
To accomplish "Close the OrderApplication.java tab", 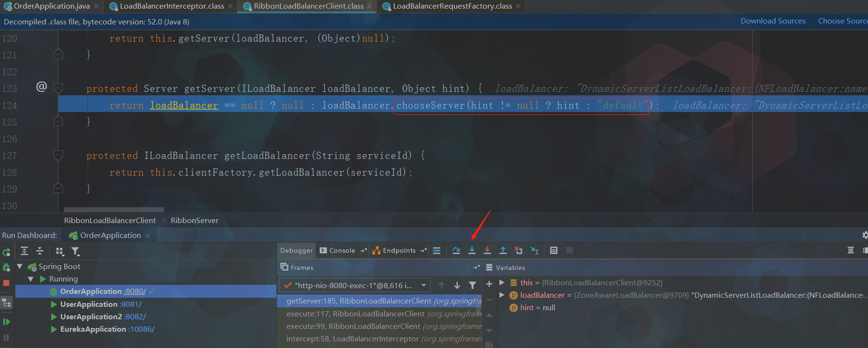I will [x=96, y=6].
